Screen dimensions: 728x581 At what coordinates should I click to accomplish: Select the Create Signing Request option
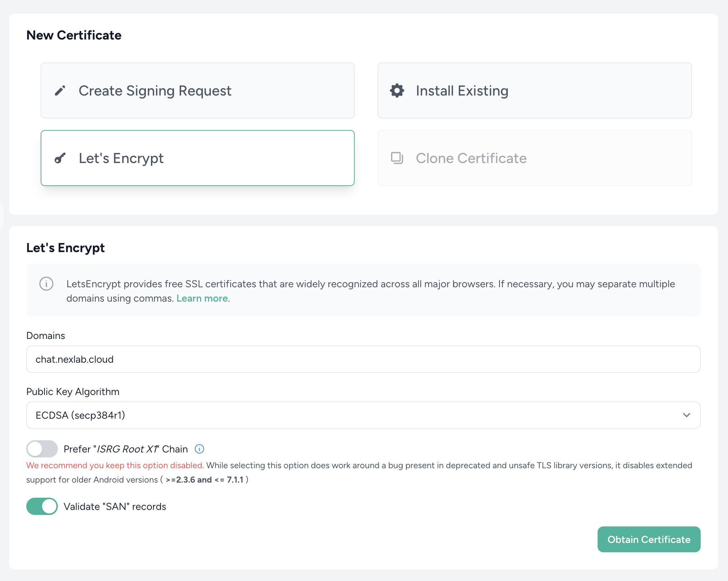click(198, 90)
